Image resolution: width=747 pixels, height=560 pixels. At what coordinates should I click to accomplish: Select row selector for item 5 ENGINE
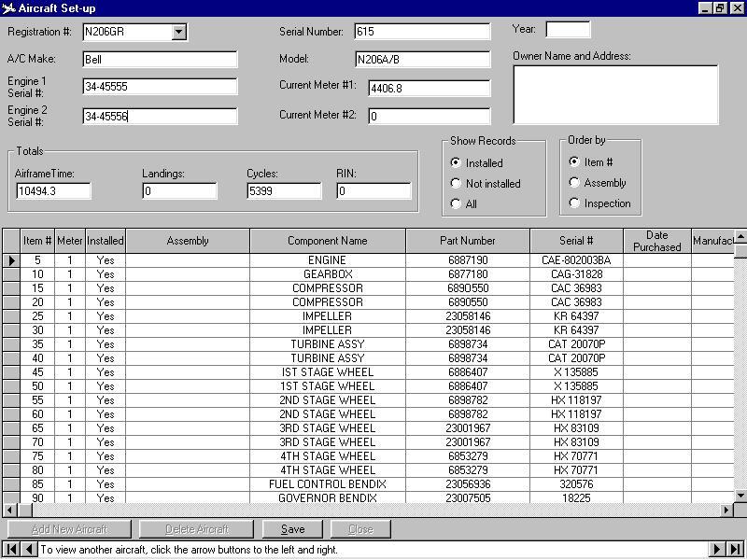[x=11, y=260]
